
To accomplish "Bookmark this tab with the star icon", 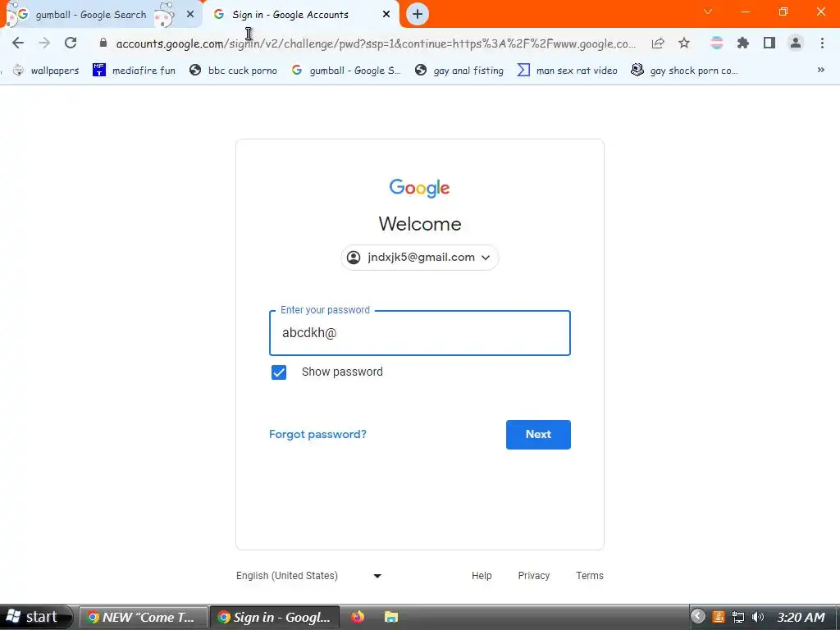I will (x=684, y=43).
